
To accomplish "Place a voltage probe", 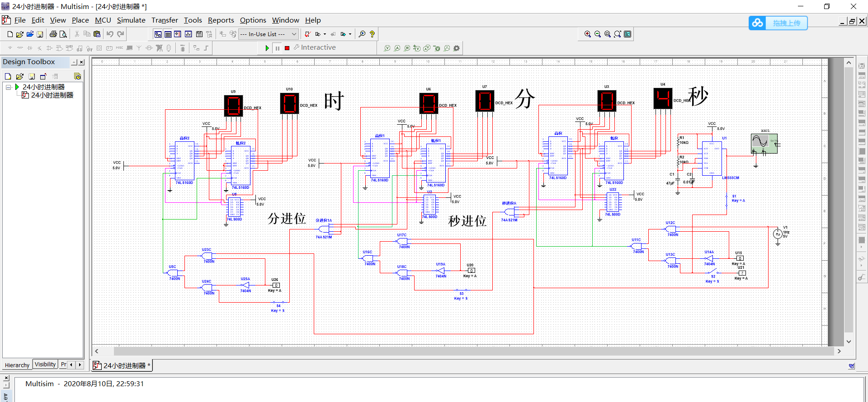I will tap(387, 48).
